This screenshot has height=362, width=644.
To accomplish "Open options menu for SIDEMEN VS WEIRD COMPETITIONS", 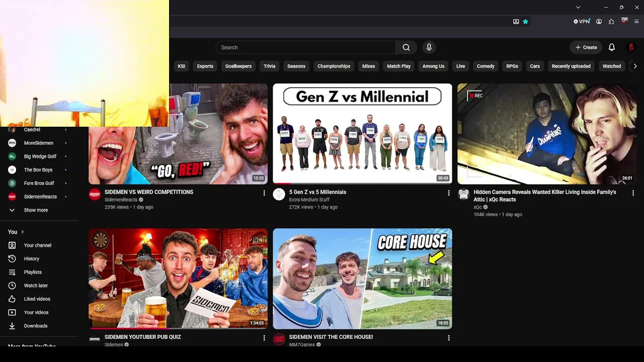I will tap(264, 193).
